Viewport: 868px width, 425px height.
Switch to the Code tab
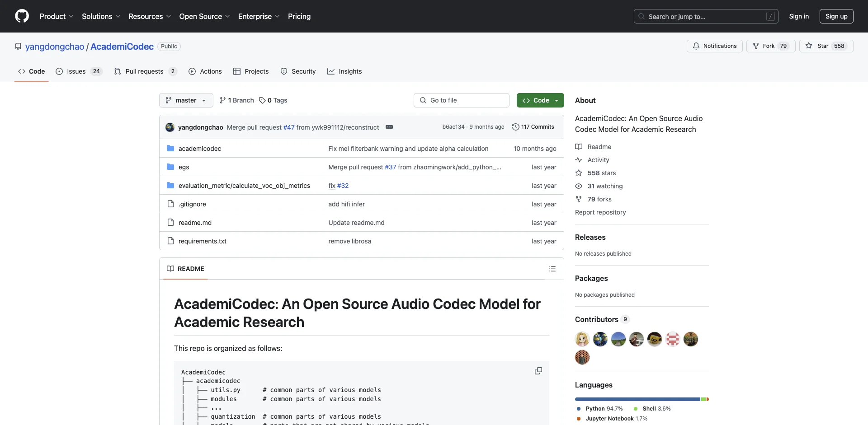[31, 71]
